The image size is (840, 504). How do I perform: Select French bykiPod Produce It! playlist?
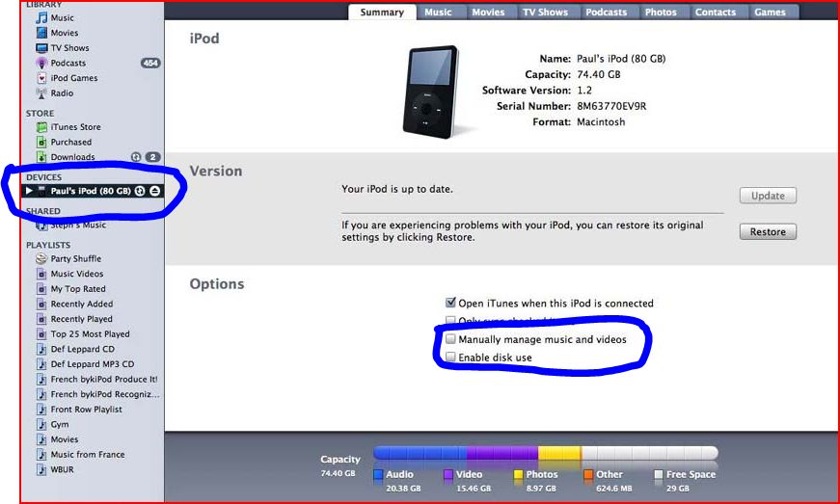pyautogui.click(x=93, y=380)
